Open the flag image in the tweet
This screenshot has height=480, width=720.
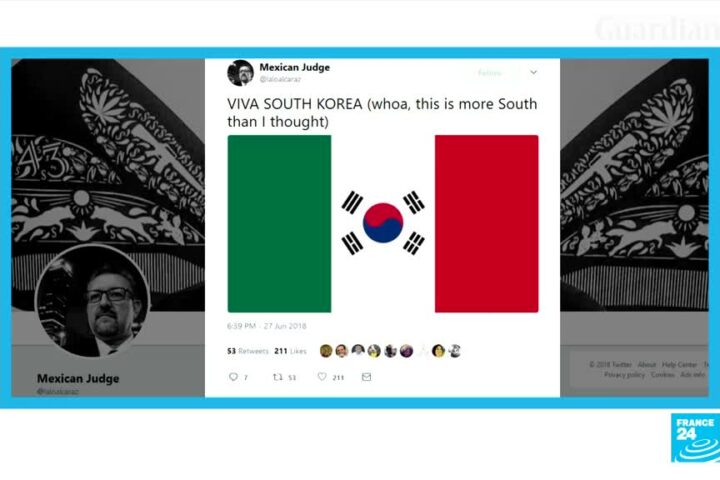pos(383,224)
